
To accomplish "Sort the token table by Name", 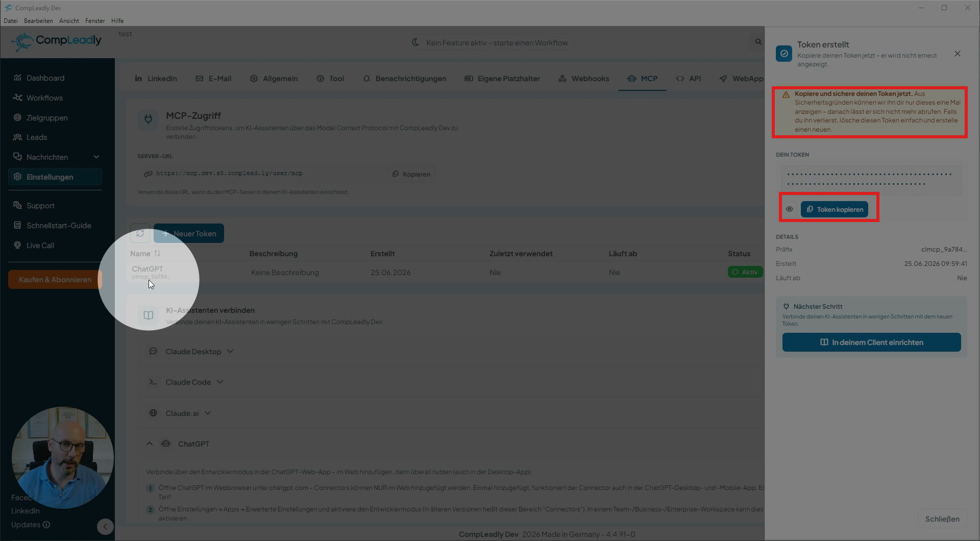I will (145, 254).
